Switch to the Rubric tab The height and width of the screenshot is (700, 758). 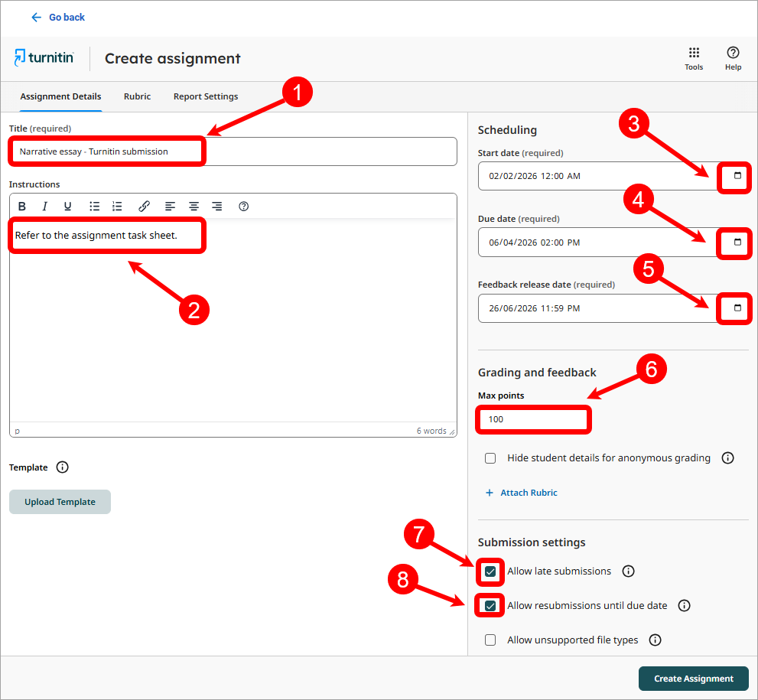point(137,96)
